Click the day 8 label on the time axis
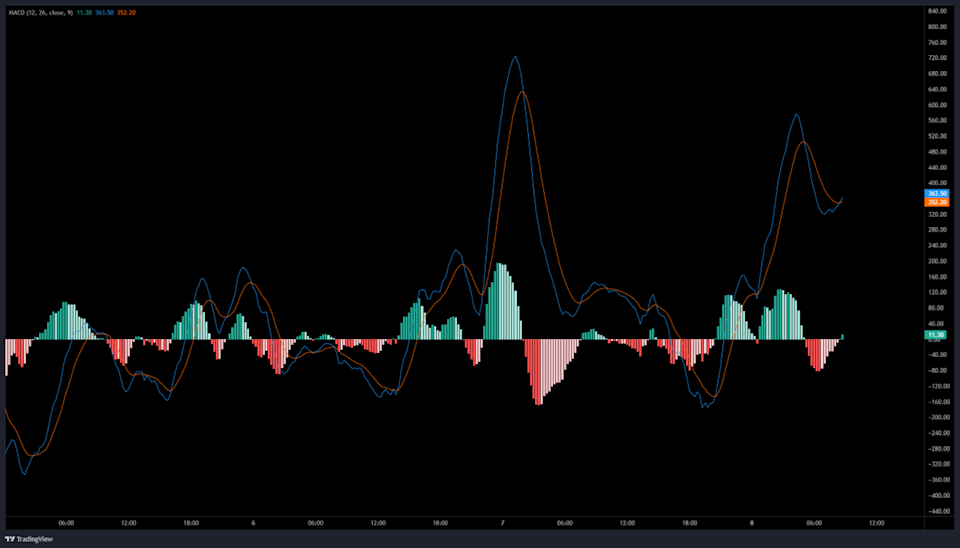The image size is (960, 548). (x=752, y=523)
